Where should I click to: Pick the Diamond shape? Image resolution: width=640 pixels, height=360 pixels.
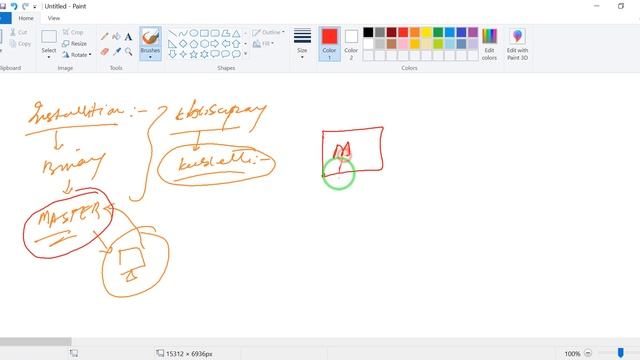pos(183,44)
